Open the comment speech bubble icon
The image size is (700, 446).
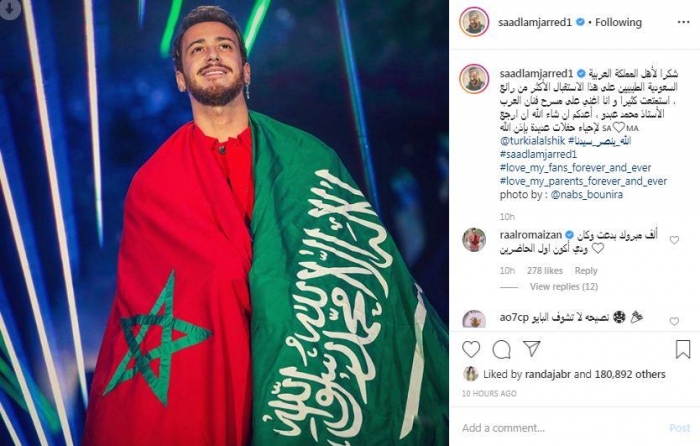501,350
